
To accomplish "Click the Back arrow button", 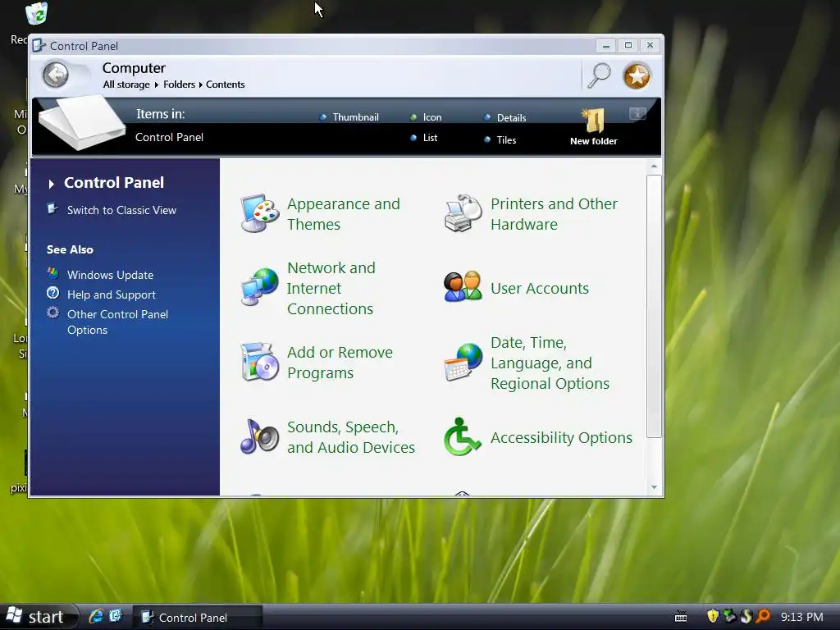I will click(x=56, y=75).
